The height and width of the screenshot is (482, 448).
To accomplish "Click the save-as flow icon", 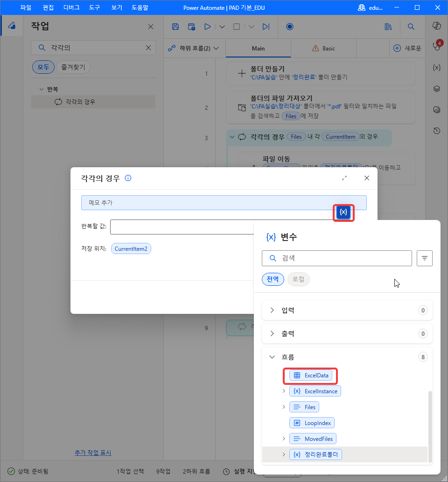I will coord(192,27).
